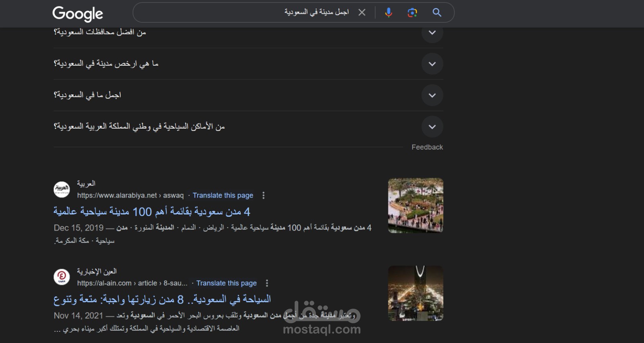Translate this page for Al Arabiya result
644x343 pixels.
click(223, 195)
